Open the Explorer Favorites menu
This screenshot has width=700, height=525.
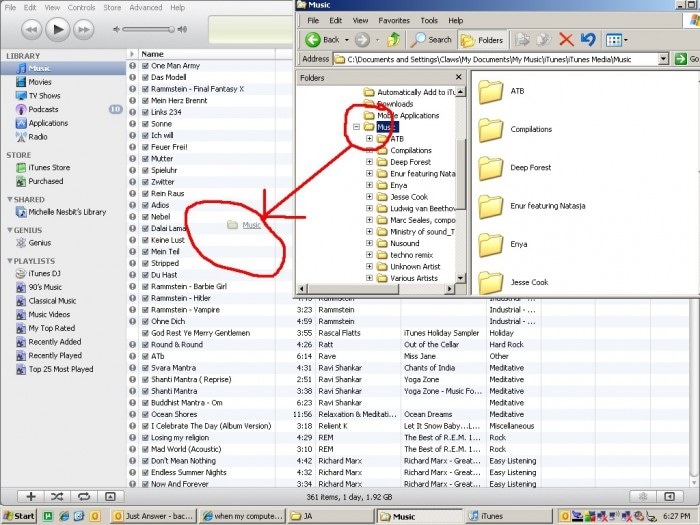394,21
